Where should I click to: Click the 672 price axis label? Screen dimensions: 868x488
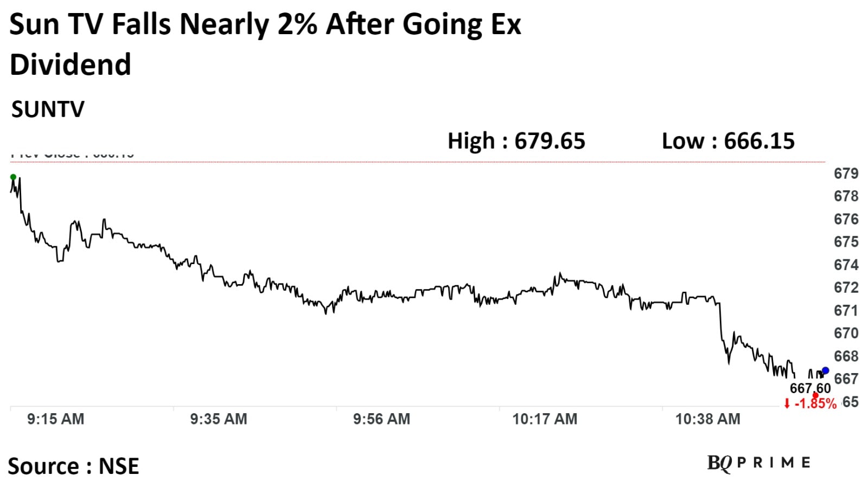point(846,288)
